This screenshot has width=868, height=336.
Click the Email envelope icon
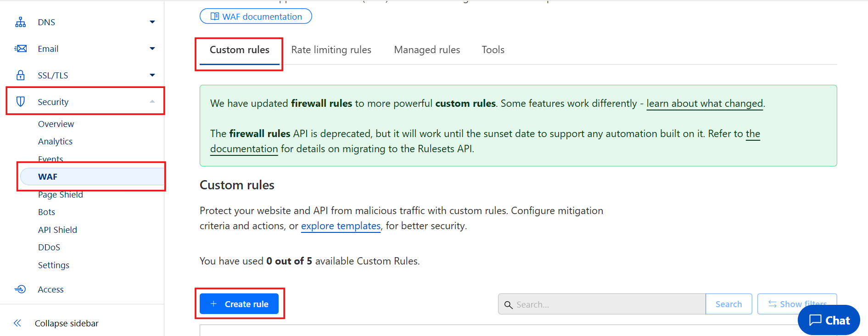coord(21,49)
